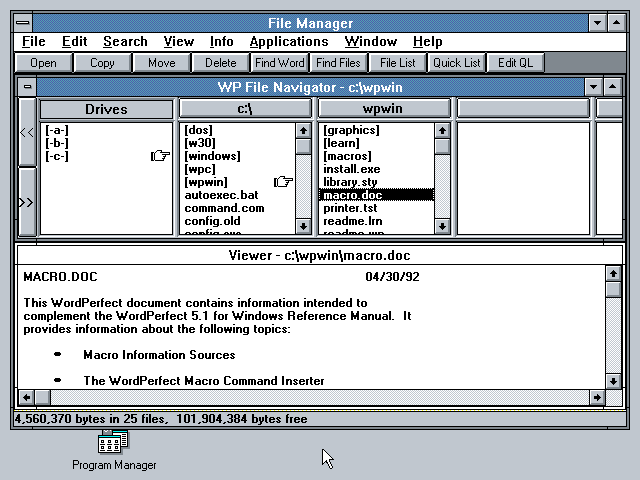
Task: Click the c:\ list scrollbar thumb
Action: pyautogui.click(x=303, y=146)
